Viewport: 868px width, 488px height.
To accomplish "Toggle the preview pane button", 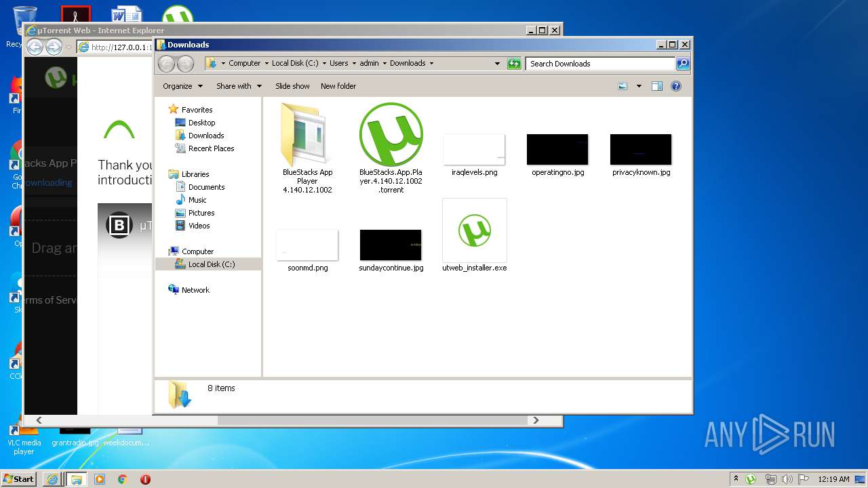I will tap(656, 86).
